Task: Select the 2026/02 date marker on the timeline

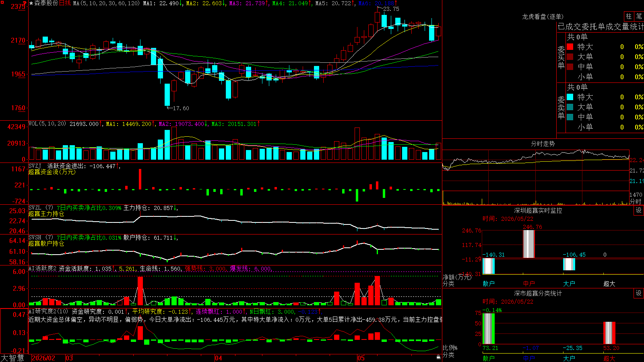Action: [x=43, y=358]
